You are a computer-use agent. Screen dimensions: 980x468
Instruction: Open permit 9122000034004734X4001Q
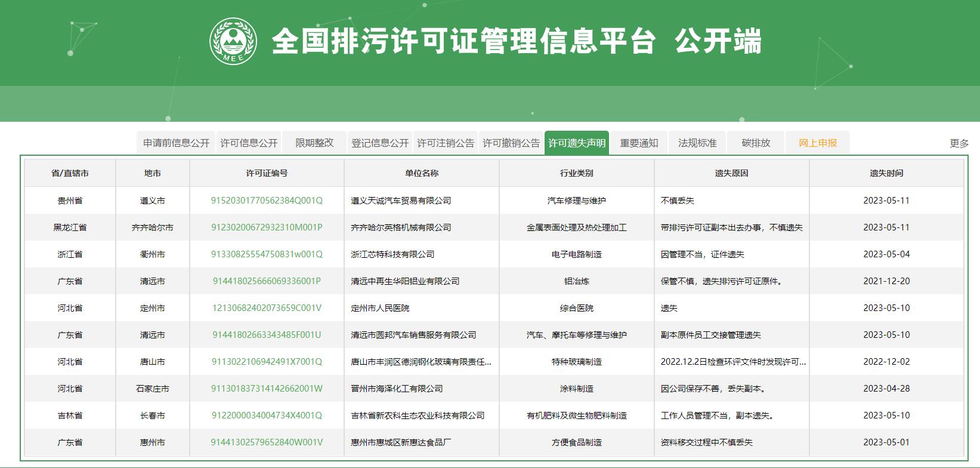point(267,415)
